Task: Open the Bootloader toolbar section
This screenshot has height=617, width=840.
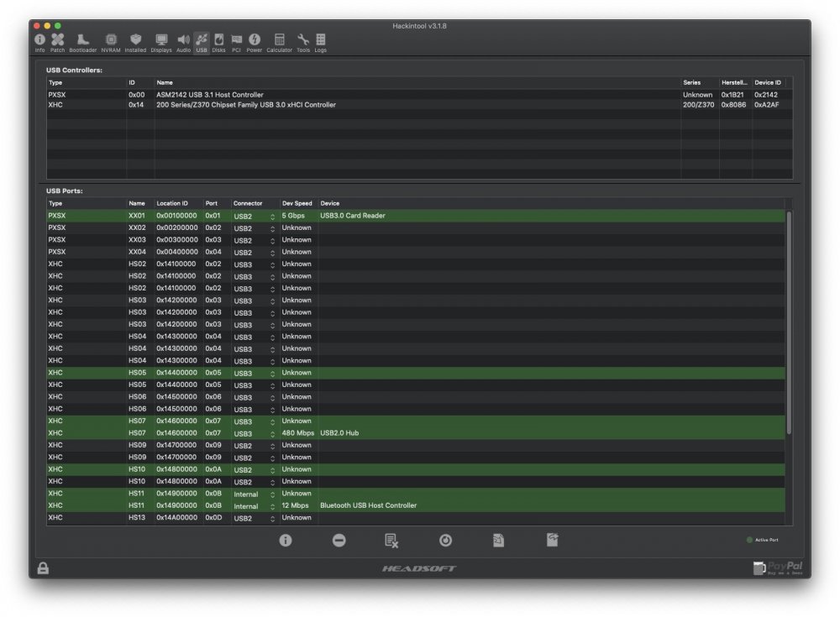Action: (x=82, y=43)
